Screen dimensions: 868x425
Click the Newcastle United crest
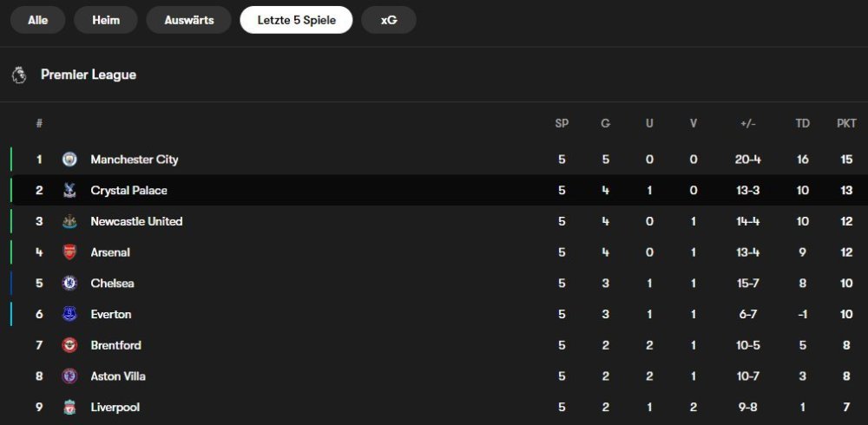click(x=69, y=221)
